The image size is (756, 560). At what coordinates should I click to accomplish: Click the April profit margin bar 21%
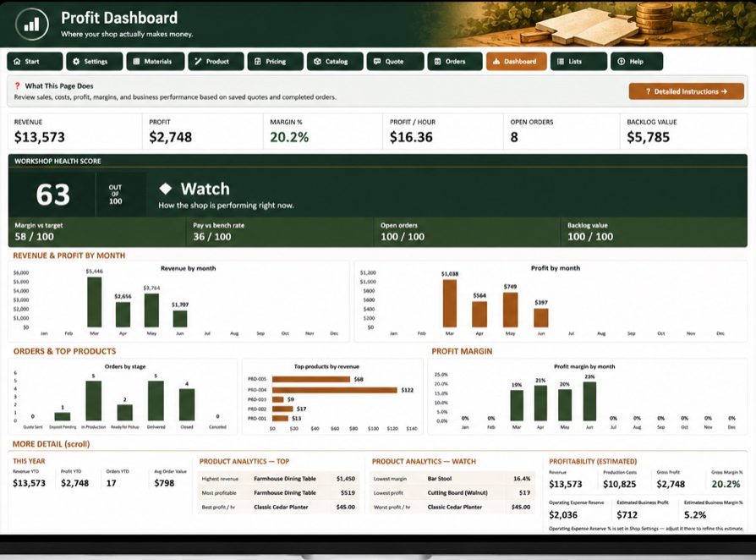coord(540,404)
